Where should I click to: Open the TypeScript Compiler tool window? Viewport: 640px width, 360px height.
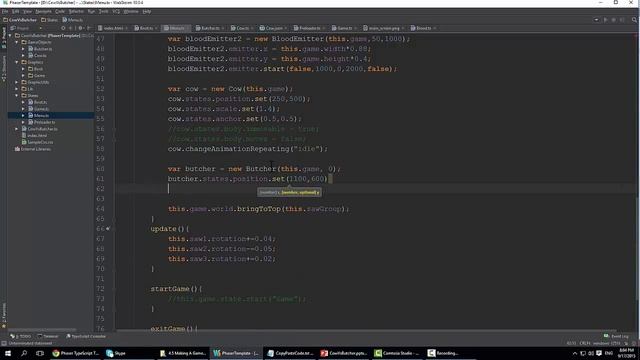86,336
